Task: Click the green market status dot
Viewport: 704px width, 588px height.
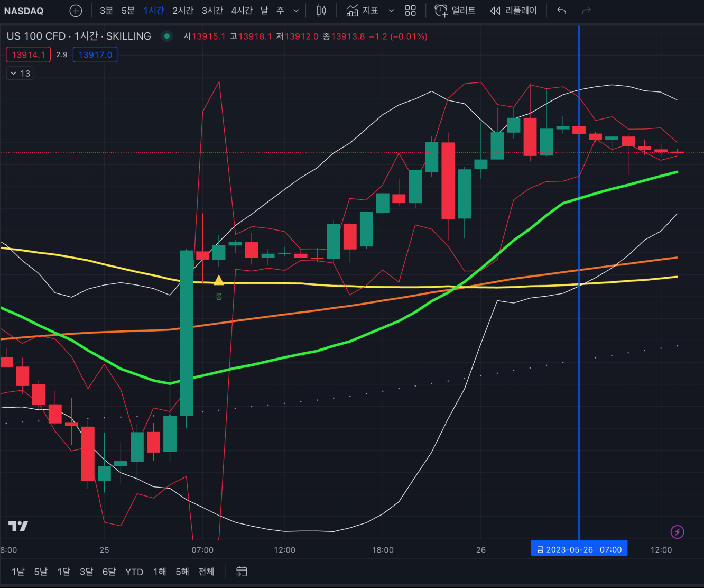Action: 167,36
